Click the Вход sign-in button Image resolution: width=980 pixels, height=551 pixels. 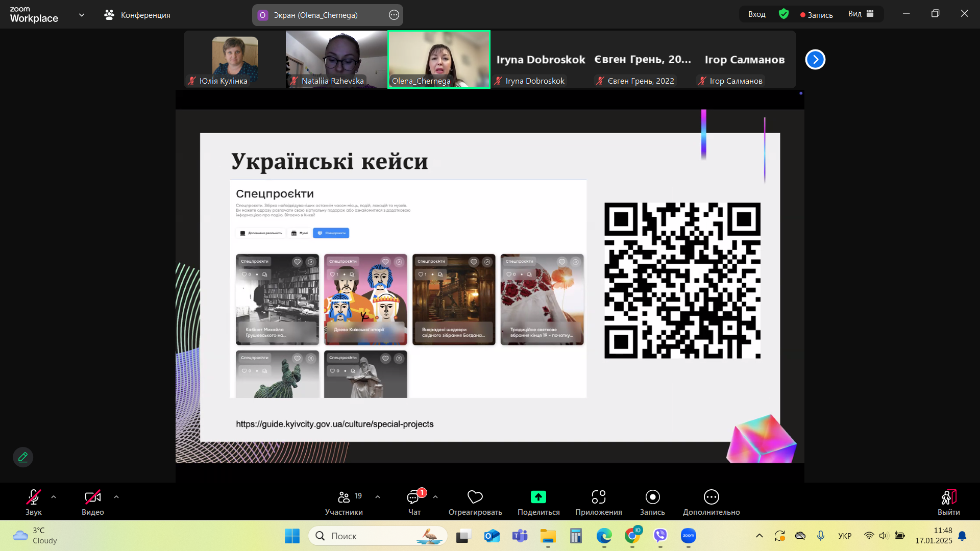(757, 14)
